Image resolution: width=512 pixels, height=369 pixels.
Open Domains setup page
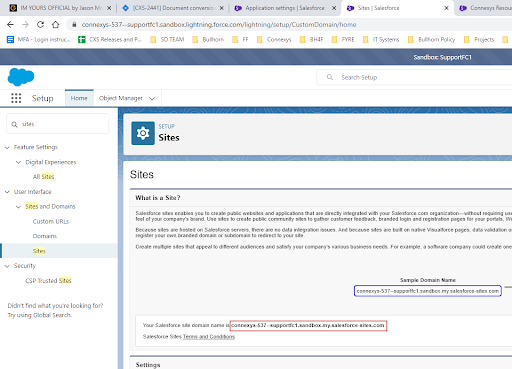[45, 236]
